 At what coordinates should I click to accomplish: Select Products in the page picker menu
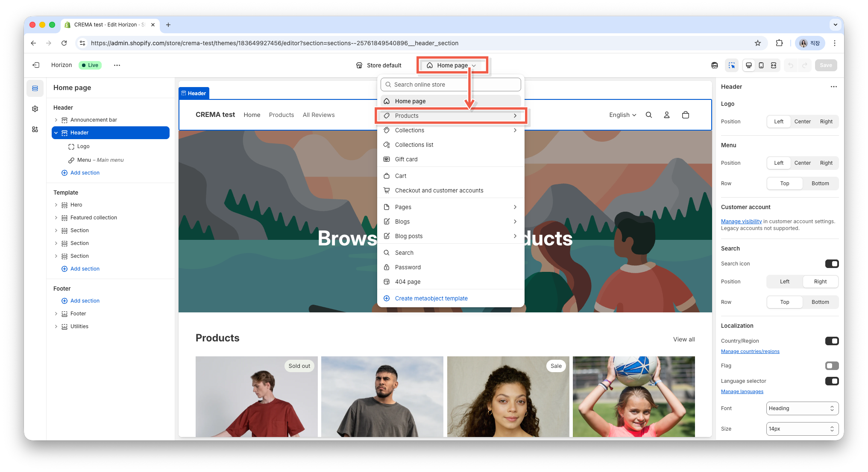(451, 116)
